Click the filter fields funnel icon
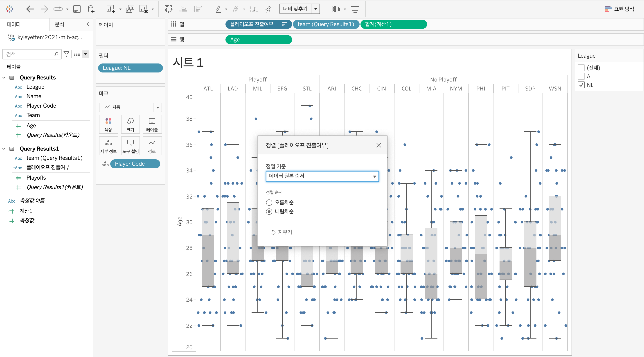644x357 pixels. (66, 54)
